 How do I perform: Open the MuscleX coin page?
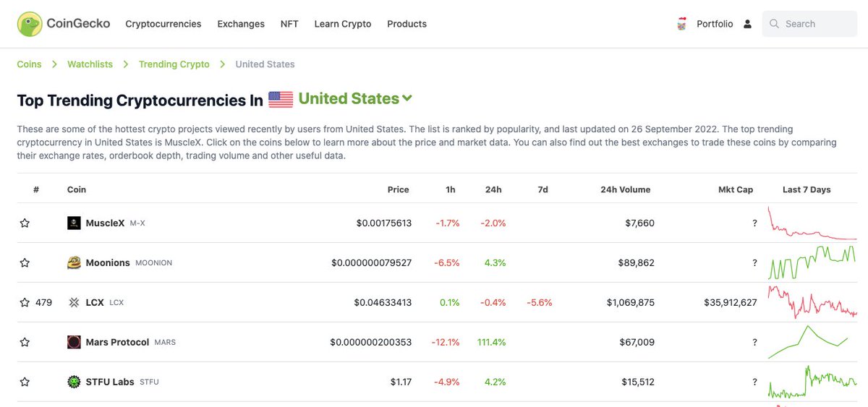pyautogui.click(x=105, y=223)
